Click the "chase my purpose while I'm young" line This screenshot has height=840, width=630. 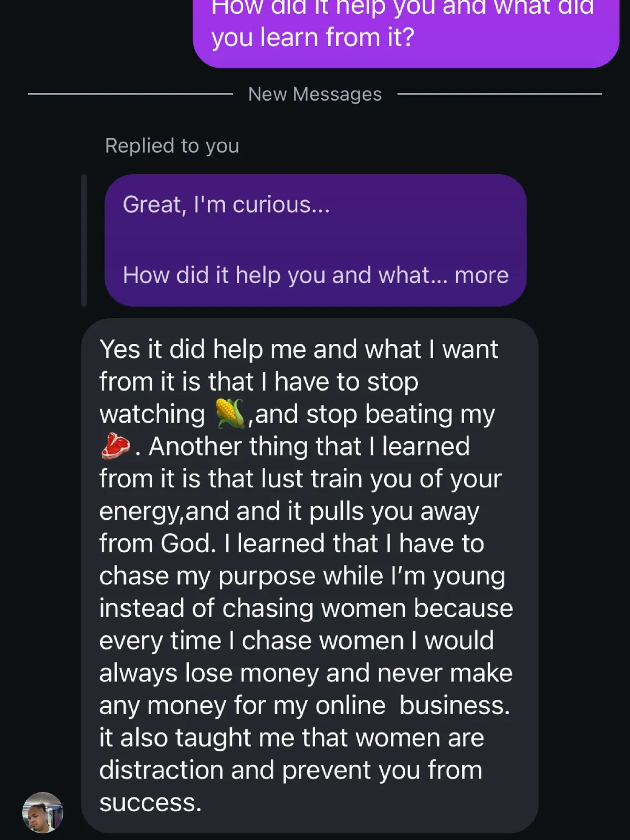click(302, 576)
